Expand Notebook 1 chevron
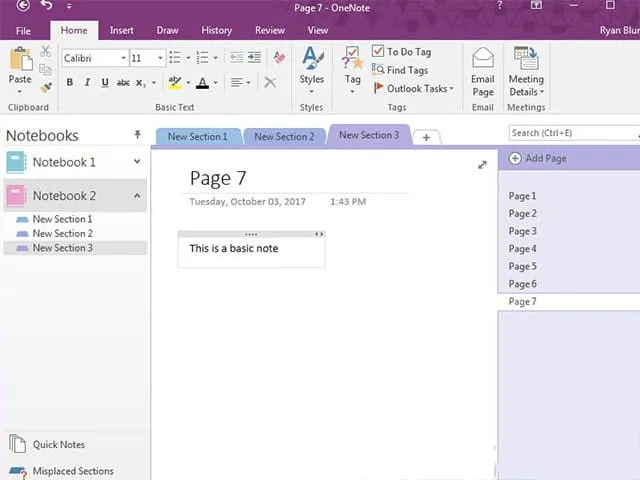 (x=137, y=162)
